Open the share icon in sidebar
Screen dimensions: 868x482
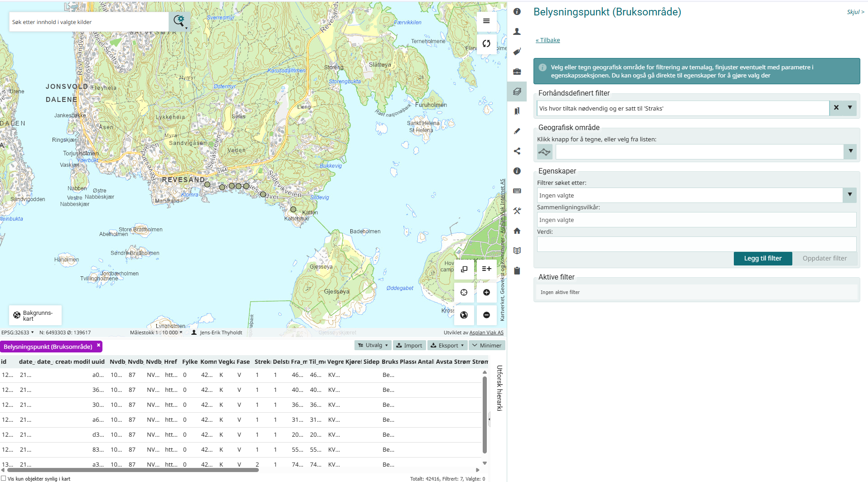click(517, 151)
